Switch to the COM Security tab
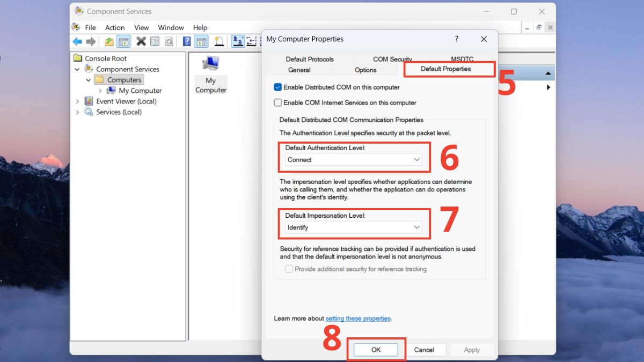644x362 pixels. 392,59
